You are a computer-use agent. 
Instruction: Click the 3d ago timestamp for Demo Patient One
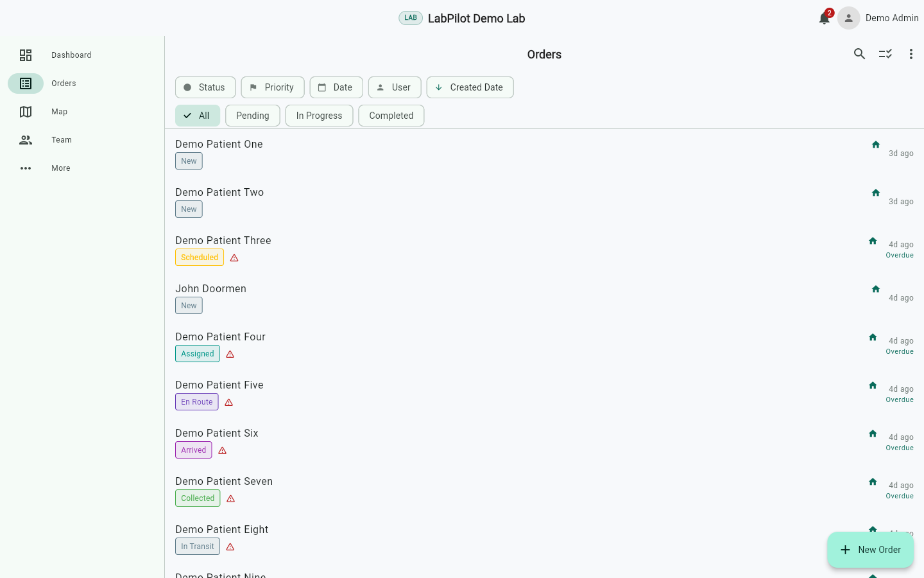coord(901,153)
